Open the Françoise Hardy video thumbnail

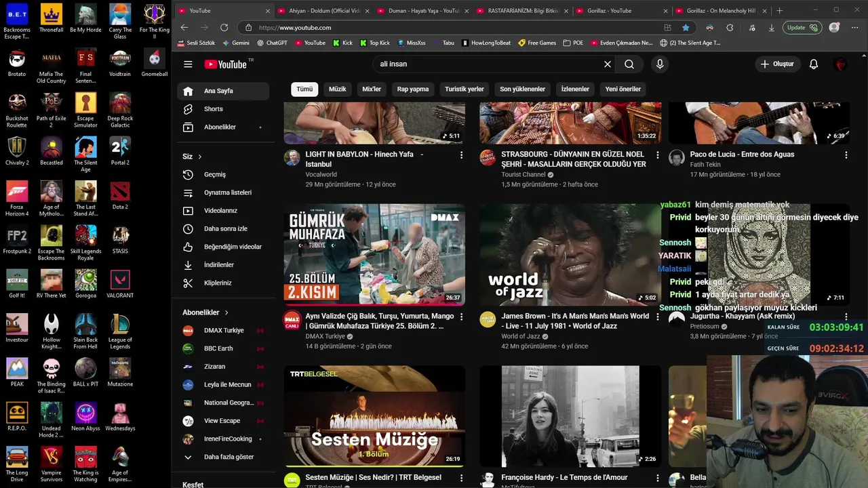(570, 416)
